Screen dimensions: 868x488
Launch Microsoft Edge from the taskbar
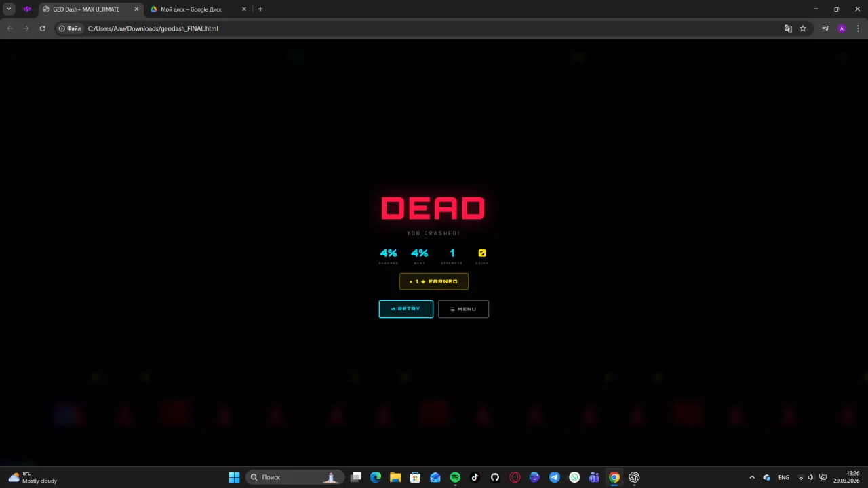[x=376, y=477]
